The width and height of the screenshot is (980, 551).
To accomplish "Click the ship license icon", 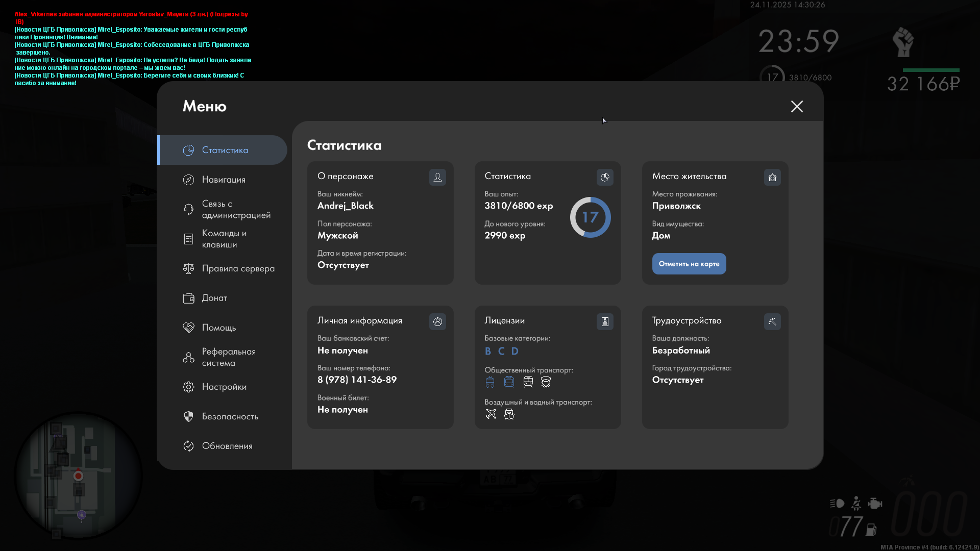I will click(x=509, y=414).
